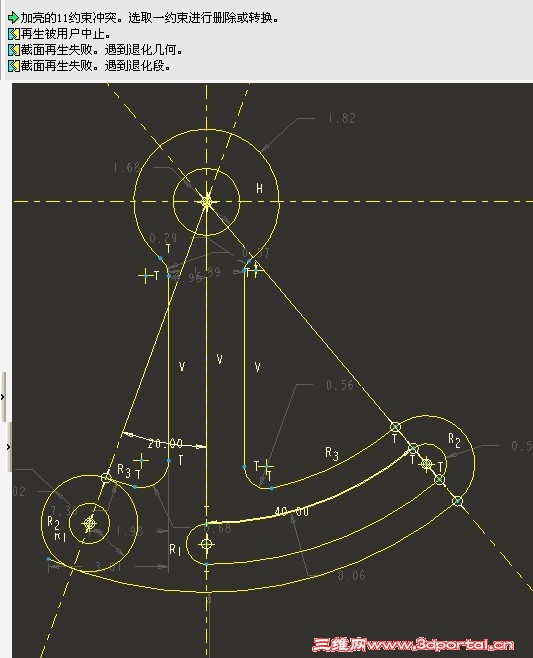Select centre point of top concentric circles
Screen dimensions: 533x658
pyautogui.click(x=206, y=201)
